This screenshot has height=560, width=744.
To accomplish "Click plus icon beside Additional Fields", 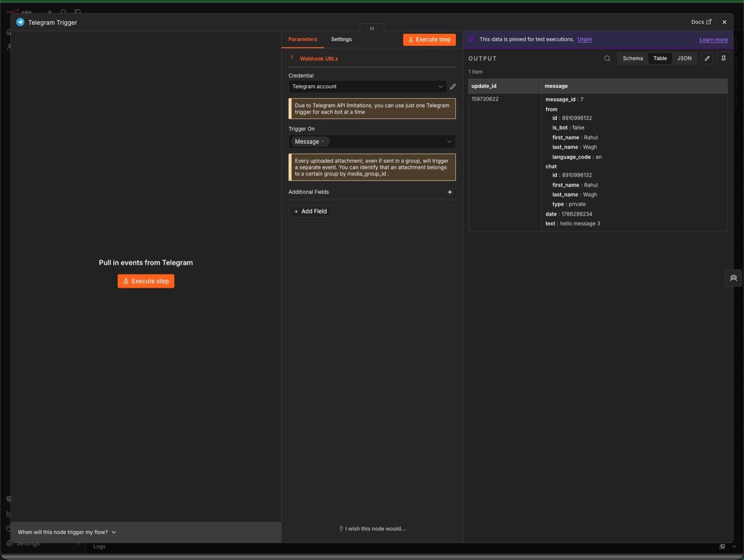I will point(450,192).
